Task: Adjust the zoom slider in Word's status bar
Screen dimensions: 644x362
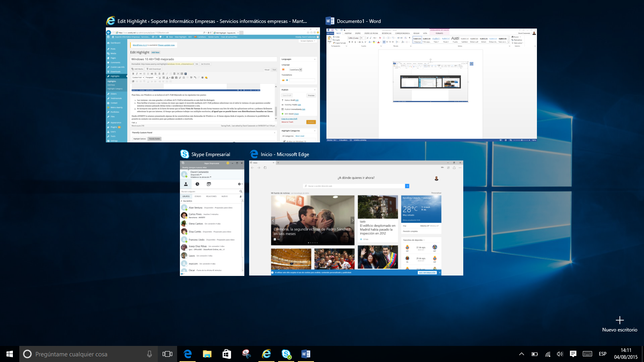Action: click(521, 140)
